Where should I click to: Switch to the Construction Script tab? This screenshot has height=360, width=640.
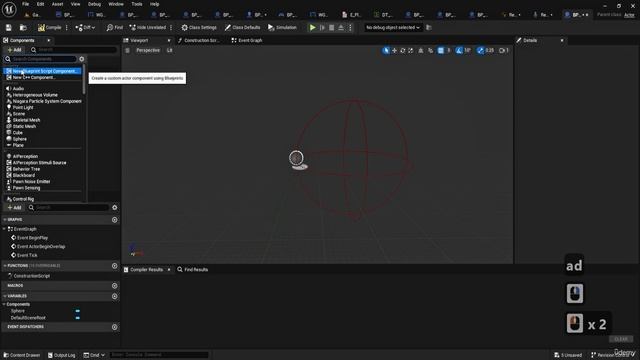199,40
